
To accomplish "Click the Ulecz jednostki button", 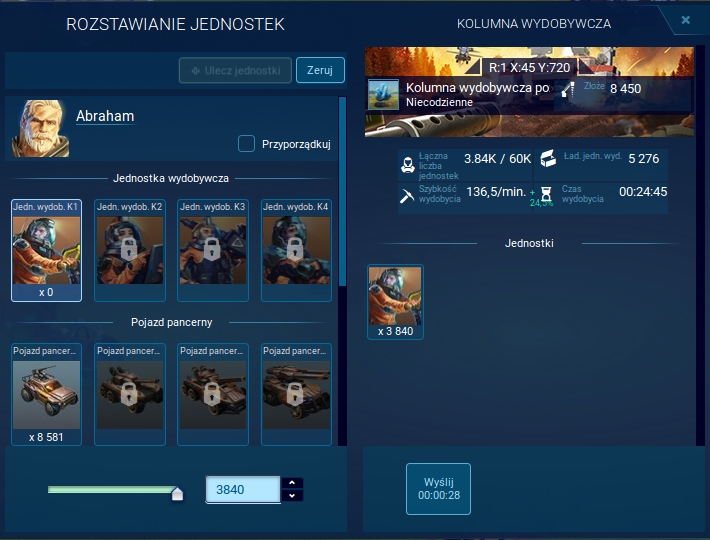I will pyautogui.click(x=236, y=70).
